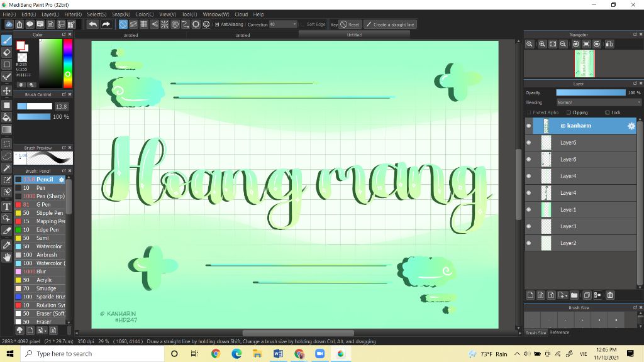Switch to the Reference tab
The width and height of the screenshot is (644, 362).
(x=559, y=332)
